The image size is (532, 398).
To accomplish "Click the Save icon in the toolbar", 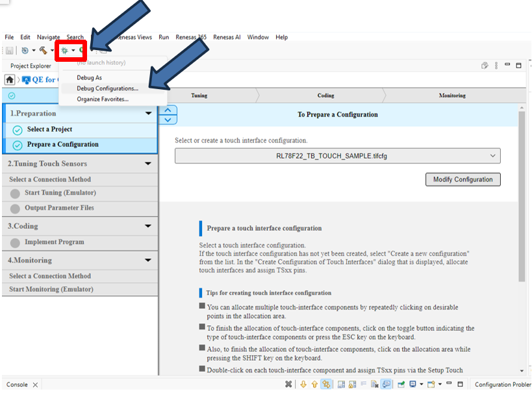I will click(x=10, y=51).
